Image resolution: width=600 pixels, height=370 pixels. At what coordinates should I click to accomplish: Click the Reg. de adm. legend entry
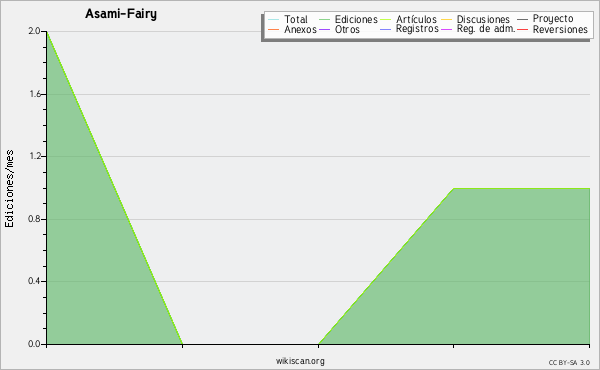[478, 29]
